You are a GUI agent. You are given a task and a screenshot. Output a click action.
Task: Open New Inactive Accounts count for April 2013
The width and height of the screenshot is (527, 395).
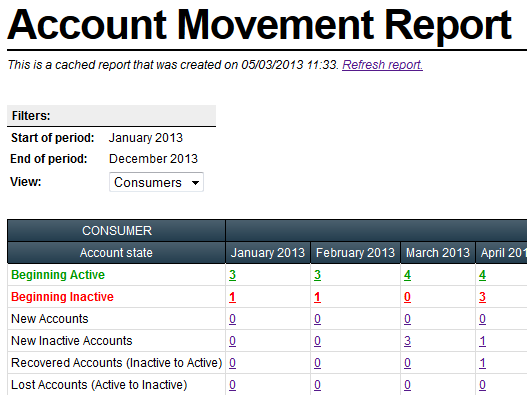[482, 341]
